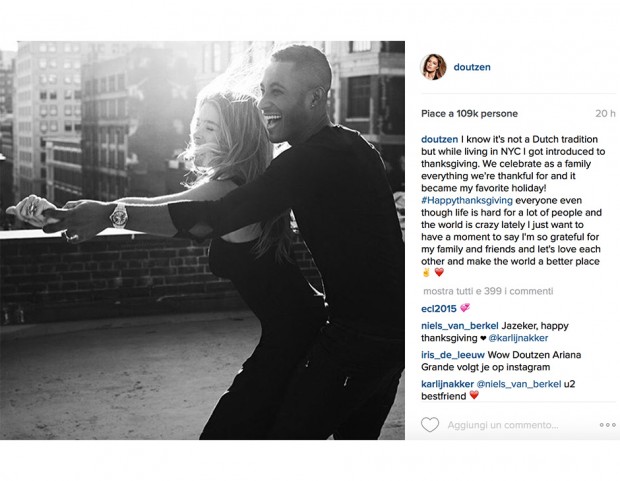
Task: Click the heart like icon
Action: (430, 424)
